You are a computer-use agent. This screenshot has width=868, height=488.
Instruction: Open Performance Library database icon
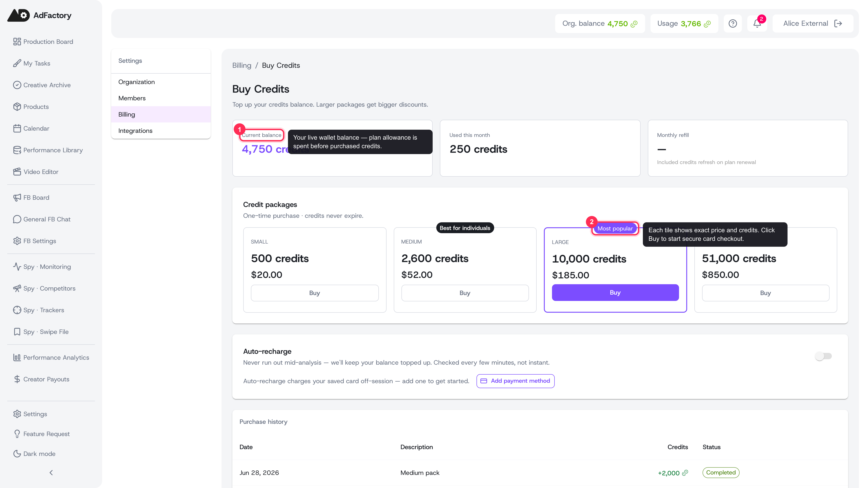17,150
